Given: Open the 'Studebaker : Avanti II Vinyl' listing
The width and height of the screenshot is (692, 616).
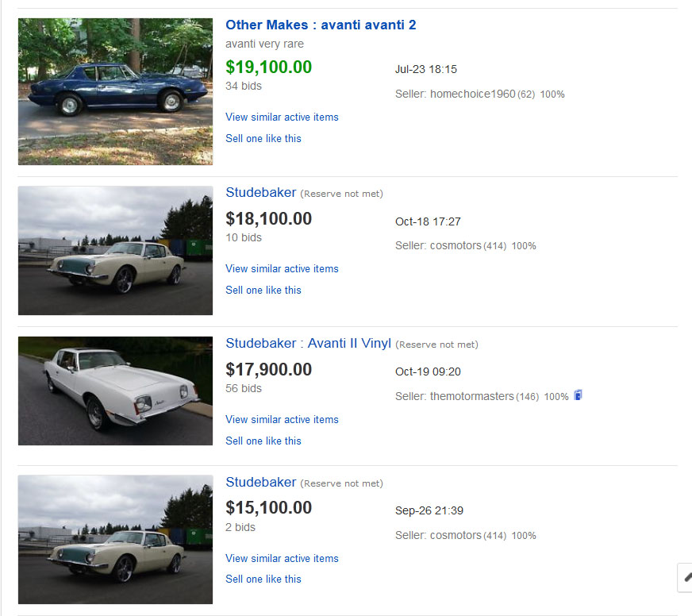Looking at the screenshot, I should coord(308,343).
